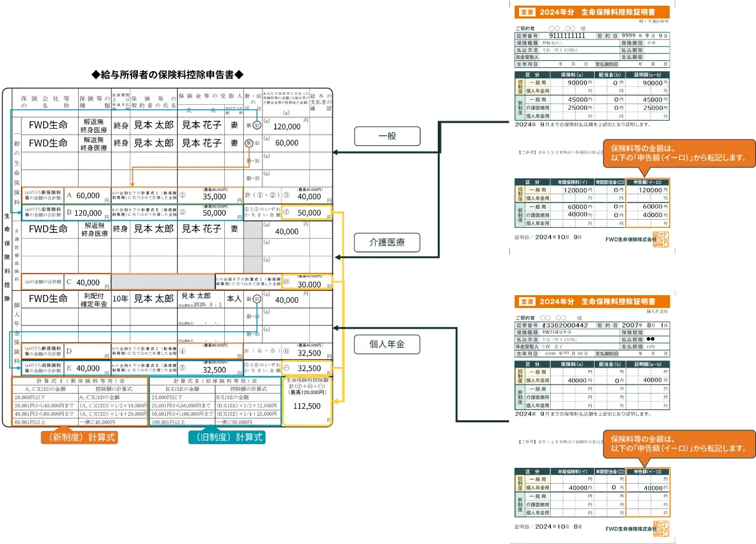Click 証明額 45000 on the 9111111111 certificate
The width and height of the screenshot is (756, 544).
coord(653,100)
